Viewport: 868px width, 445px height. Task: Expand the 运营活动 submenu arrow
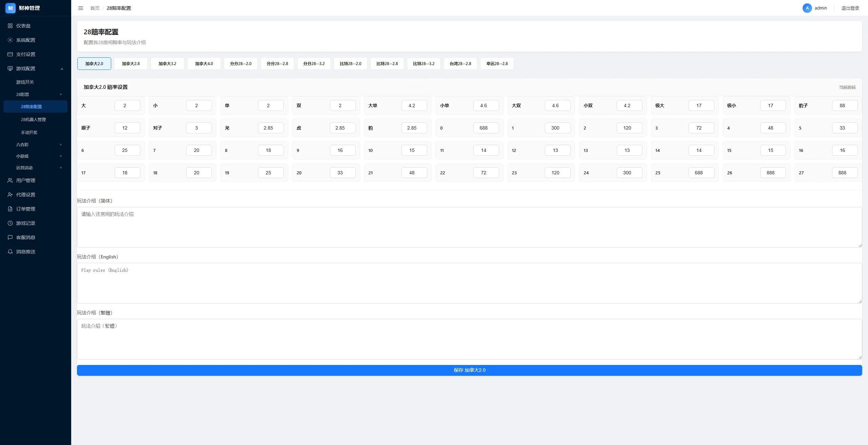coord(61,168)
